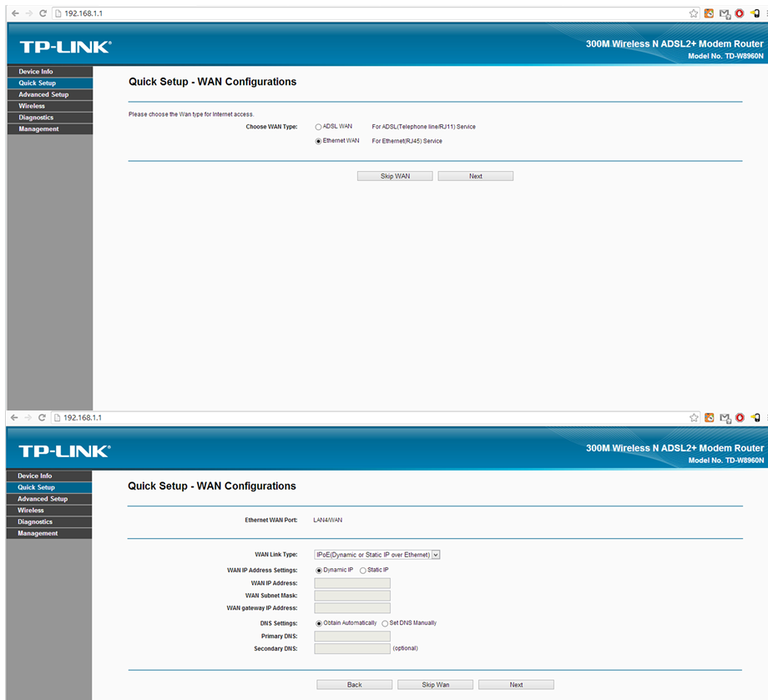Yellow-arrow phone extension above WAN Link Type page
The image size is (768, 700).
(x=755, y=417)
